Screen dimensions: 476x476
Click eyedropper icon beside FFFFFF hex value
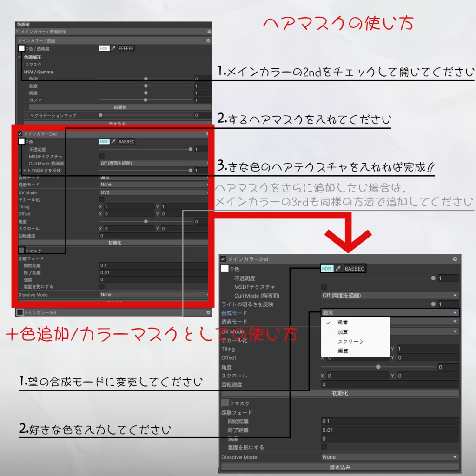(113, 48)
